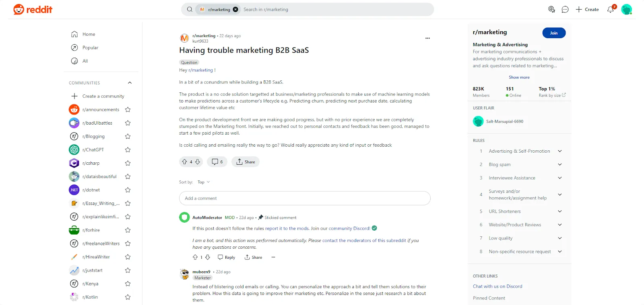Open r/Kenya community
The width and height of the screenshot is (644, 305).
[x=91, y=284]
